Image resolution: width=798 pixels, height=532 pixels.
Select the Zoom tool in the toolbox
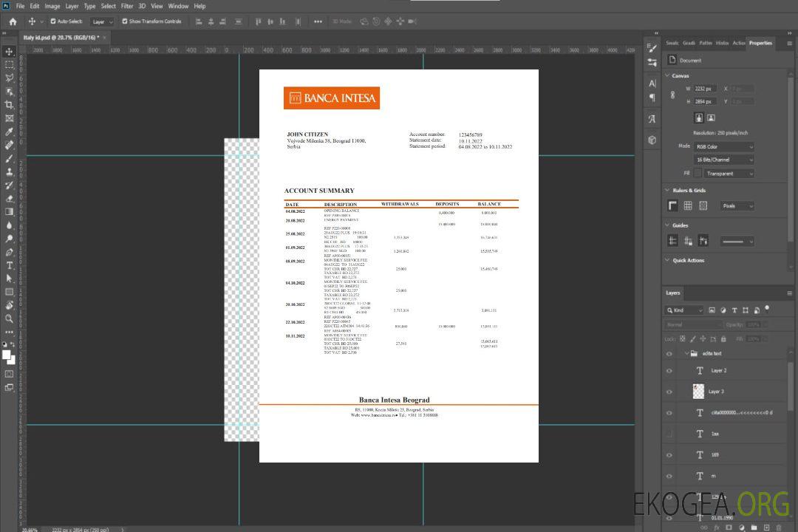click(9, 318)
